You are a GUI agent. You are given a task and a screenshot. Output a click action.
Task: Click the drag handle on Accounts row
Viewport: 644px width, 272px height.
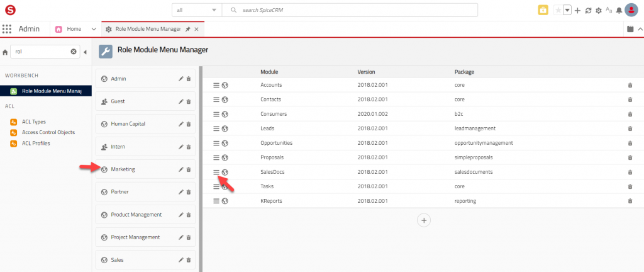216,85
